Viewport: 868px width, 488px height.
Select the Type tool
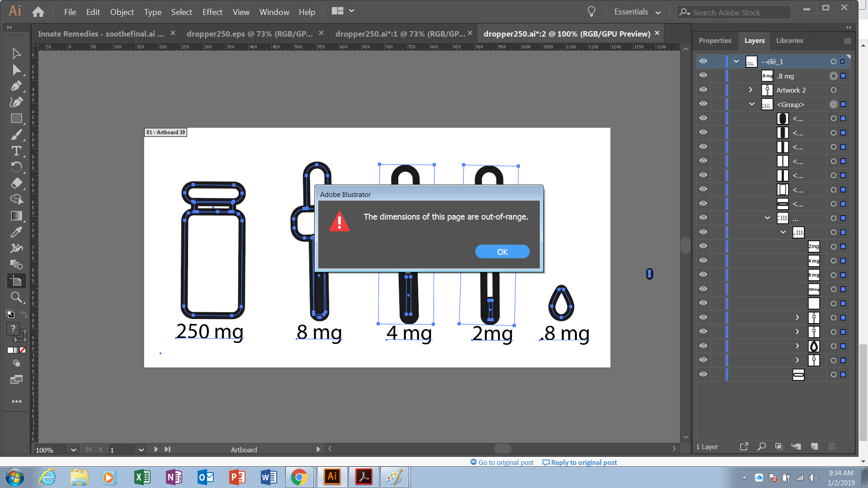coord(16,151)
